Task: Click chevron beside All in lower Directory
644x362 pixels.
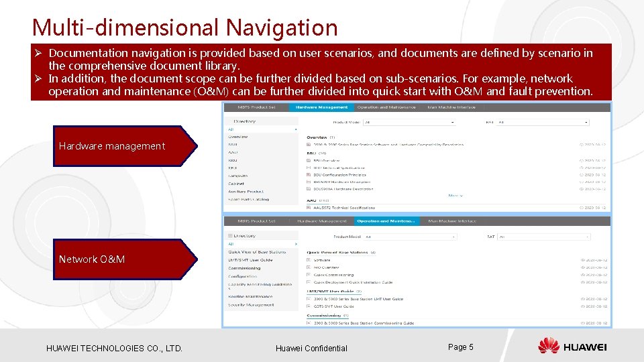Action: (x=296, y=244)
